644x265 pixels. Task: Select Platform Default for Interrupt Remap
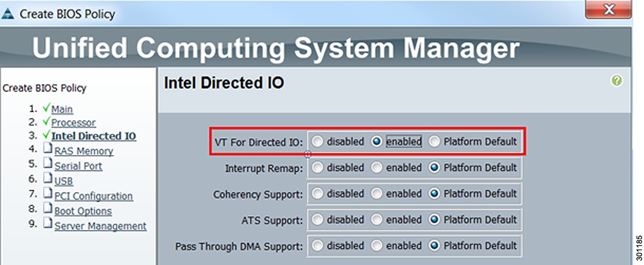[434, 167]
